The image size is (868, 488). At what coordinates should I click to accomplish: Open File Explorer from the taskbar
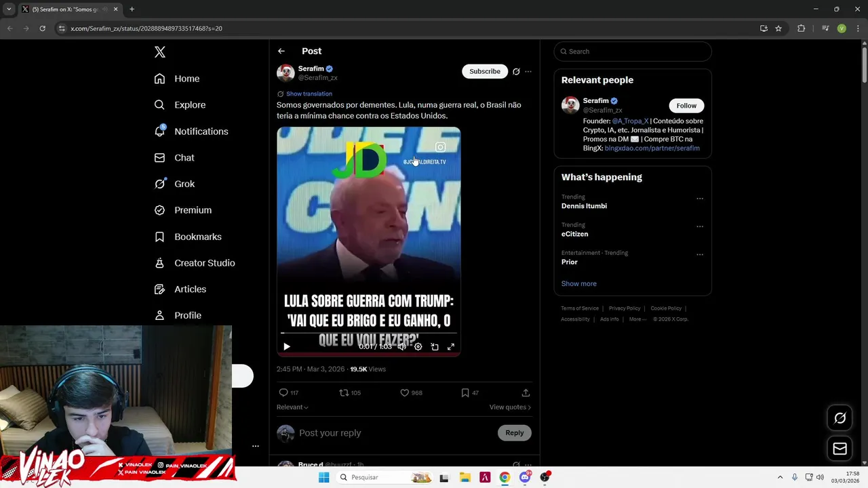click(x=465, y=477)
